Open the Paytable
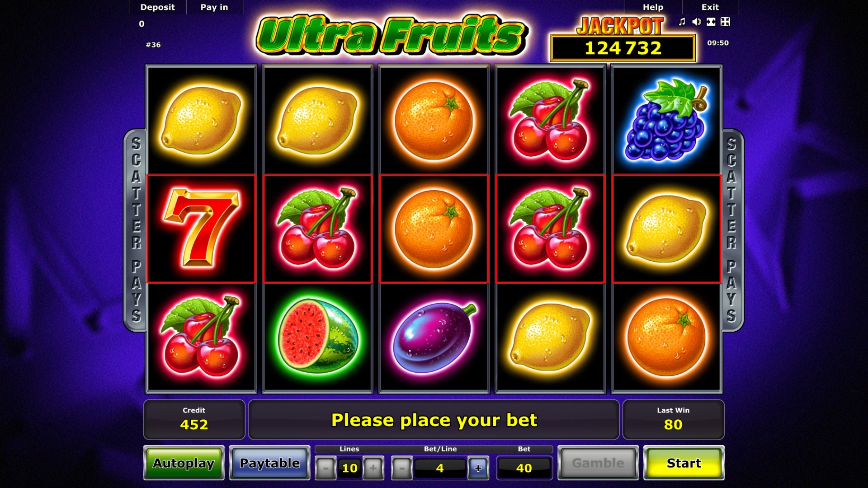Viewport: 868px width, 488px height. coord(270,463)
